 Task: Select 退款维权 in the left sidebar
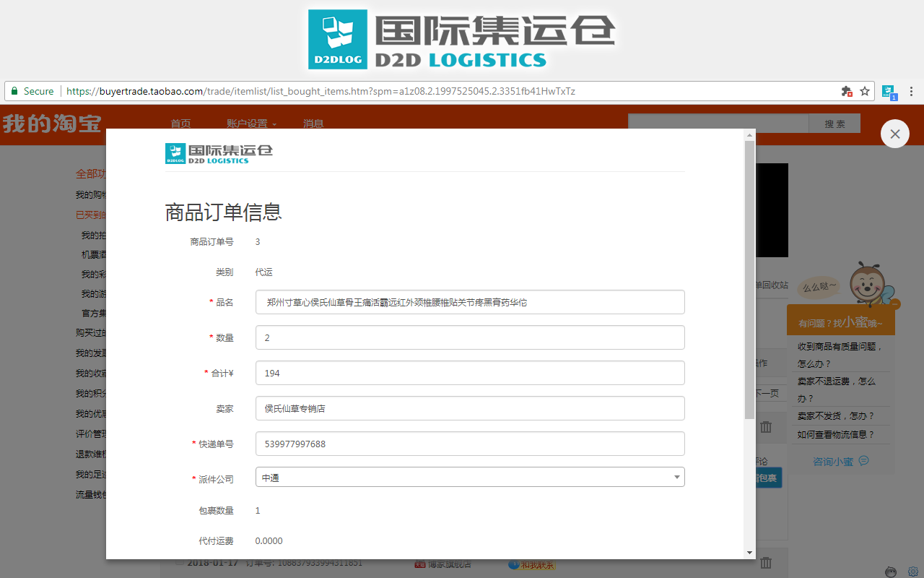point(91,454)
